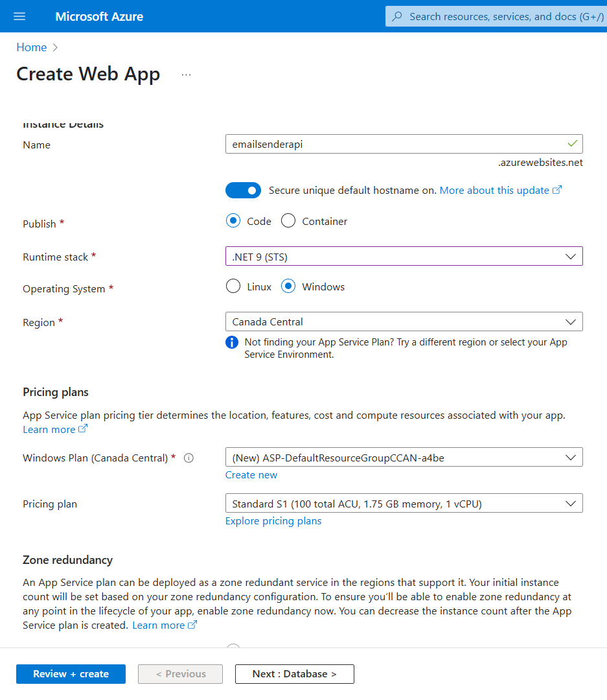Click the Review + create button
This screenshot has width=607, height=700.
[x=71, y=674]
